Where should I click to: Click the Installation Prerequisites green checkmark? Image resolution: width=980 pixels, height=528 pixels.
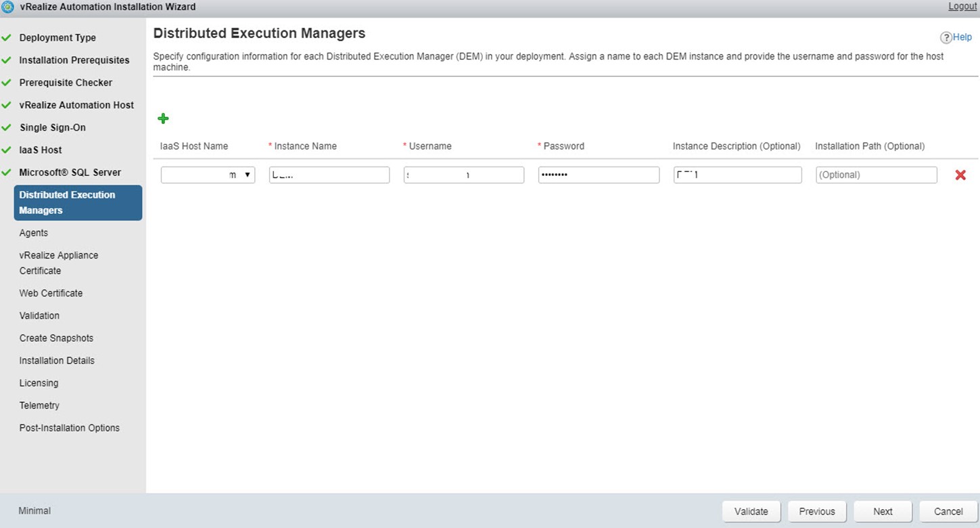point(6,60)
